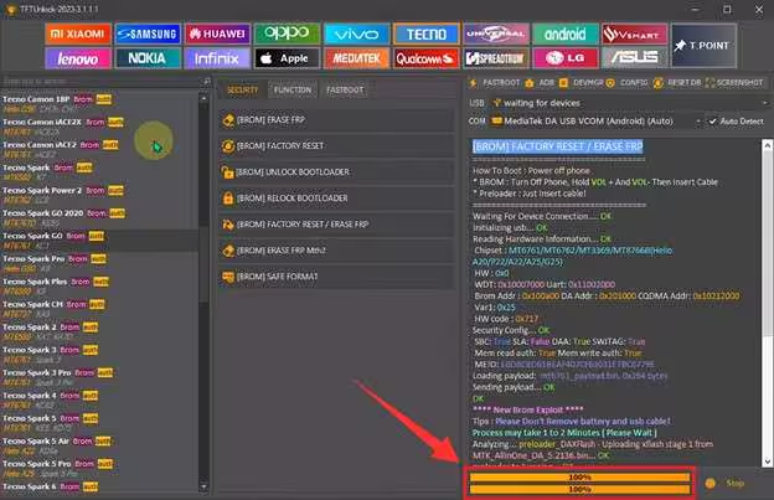The height and width of the screenshot is (500, 774).
Task: Select the Xiaomi brand tile
Action: [x=77, y=35]
